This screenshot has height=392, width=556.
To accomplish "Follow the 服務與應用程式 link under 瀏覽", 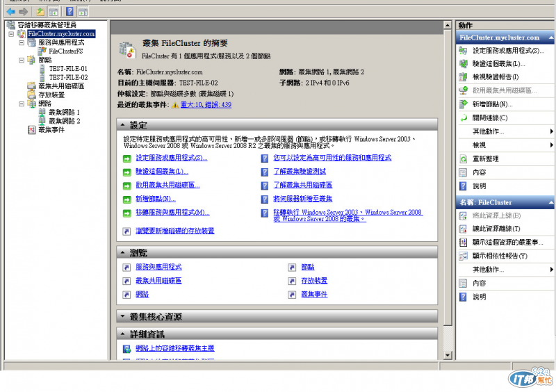I will pyautogui.click(x=158, y=267).
